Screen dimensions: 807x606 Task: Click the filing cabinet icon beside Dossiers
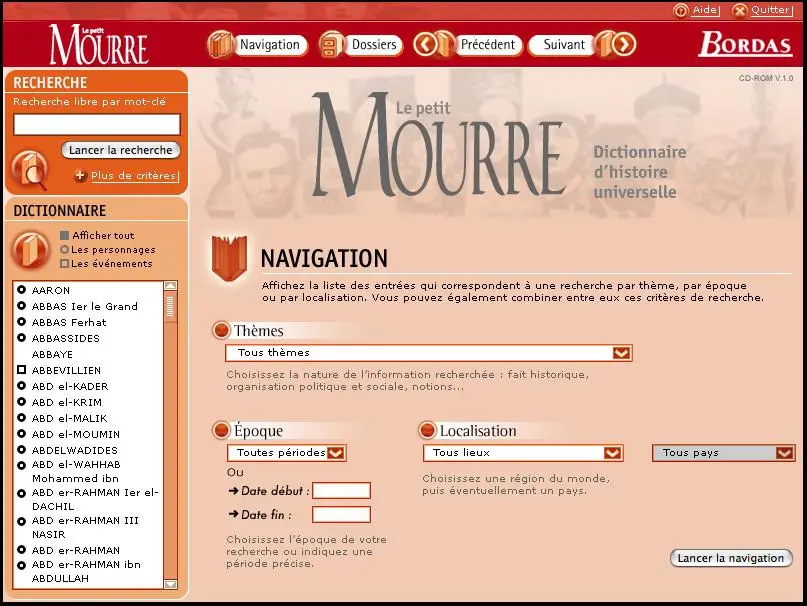click(331, 45)
